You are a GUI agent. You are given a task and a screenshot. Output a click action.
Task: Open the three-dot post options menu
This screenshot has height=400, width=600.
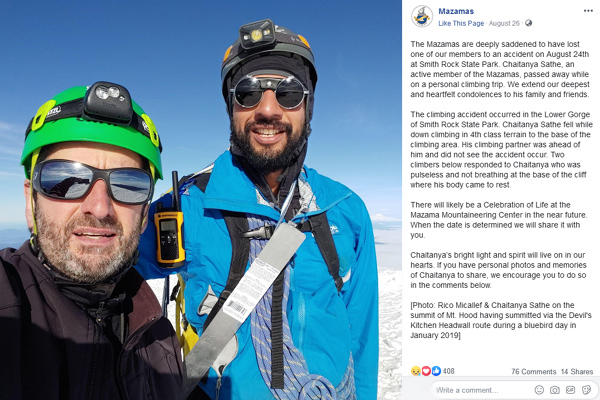point(588,11)
